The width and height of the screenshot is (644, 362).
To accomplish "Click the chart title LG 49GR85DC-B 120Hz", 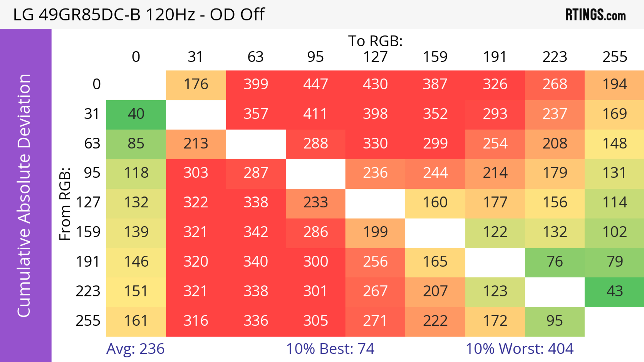I will click(x=139, y=14).
